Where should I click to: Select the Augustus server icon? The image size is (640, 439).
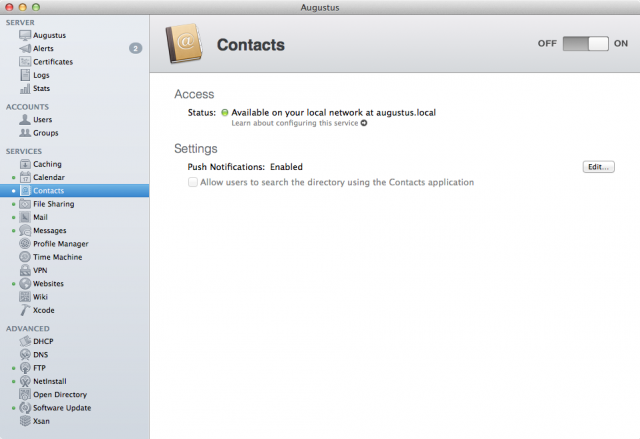25,35
